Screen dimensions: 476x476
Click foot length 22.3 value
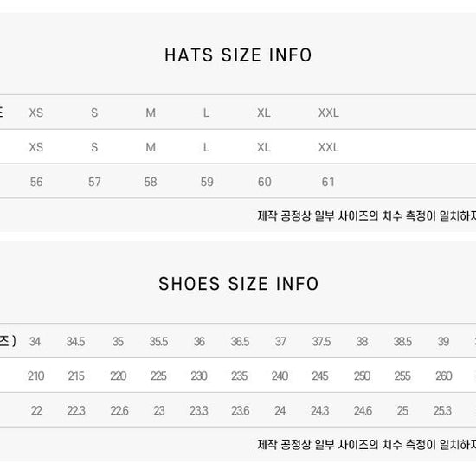(x=76, y=411)
